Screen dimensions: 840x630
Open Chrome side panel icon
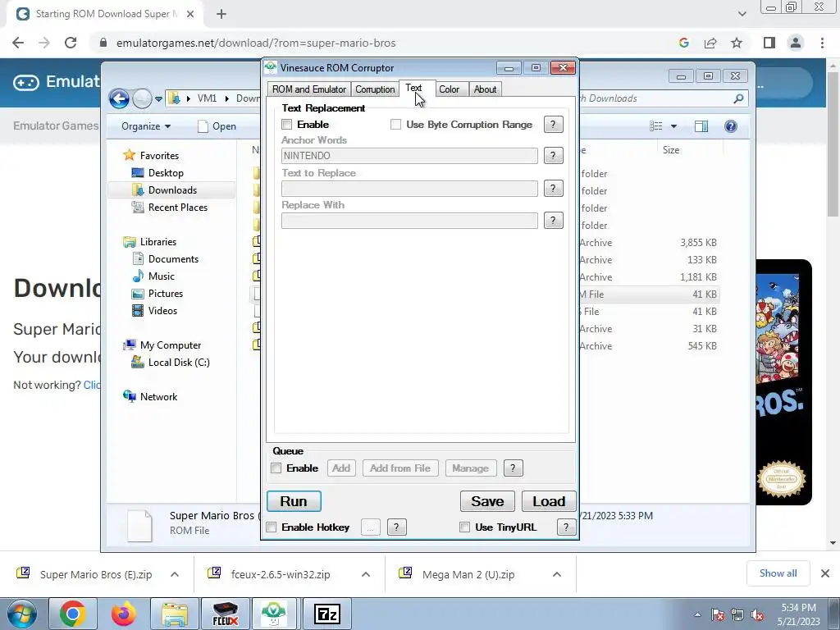769,43
